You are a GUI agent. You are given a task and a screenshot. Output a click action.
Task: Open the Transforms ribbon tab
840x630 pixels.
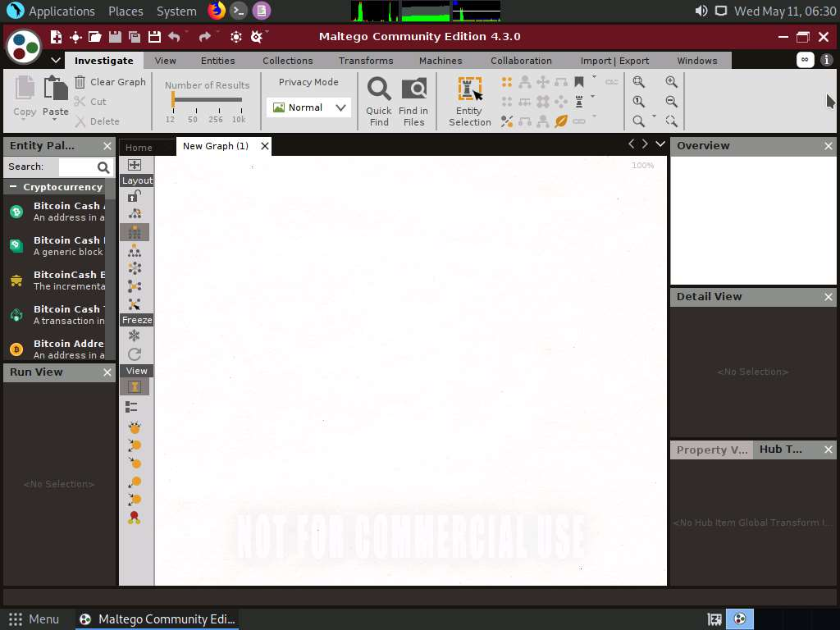pos(366,61)
